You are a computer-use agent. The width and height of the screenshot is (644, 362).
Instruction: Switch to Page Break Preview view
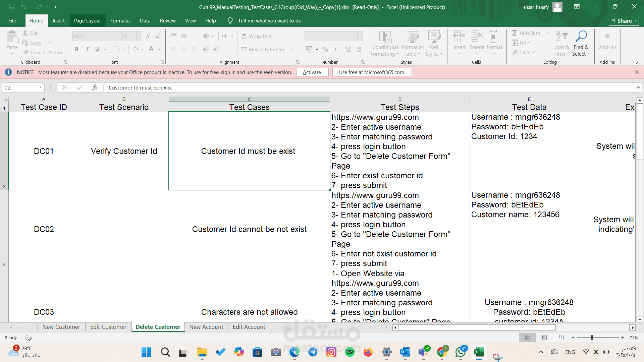tap(560, 338)
